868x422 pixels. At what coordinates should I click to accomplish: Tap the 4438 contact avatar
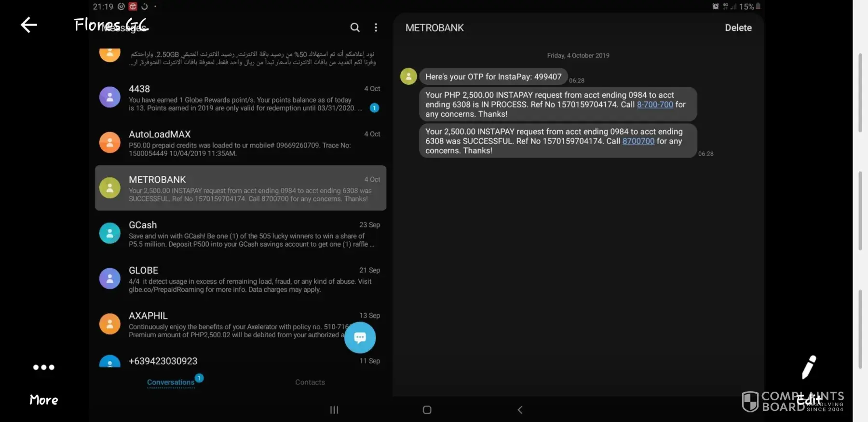coord(110,97)
